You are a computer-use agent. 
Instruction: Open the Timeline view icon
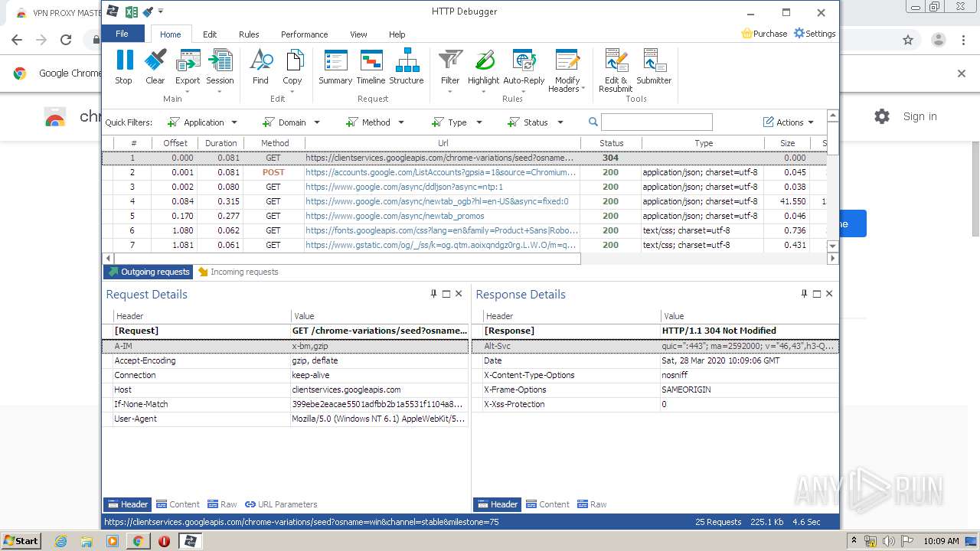371,67
